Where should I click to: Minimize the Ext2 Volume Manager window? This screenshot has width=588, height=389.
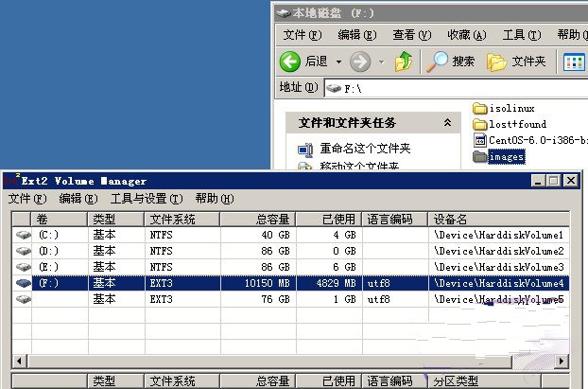[x=538, y=181]
